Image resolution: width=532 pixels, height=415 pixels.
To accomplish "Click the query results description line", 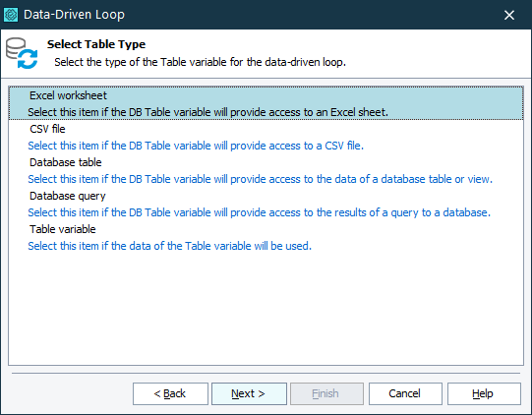I will (260, 212).
